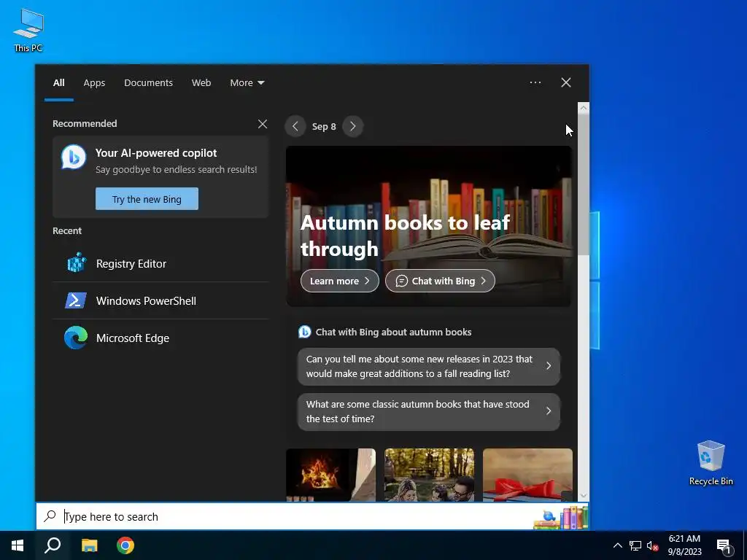
Task: Open the fireplace thumbnail
Action: click(x=330, y=475)
